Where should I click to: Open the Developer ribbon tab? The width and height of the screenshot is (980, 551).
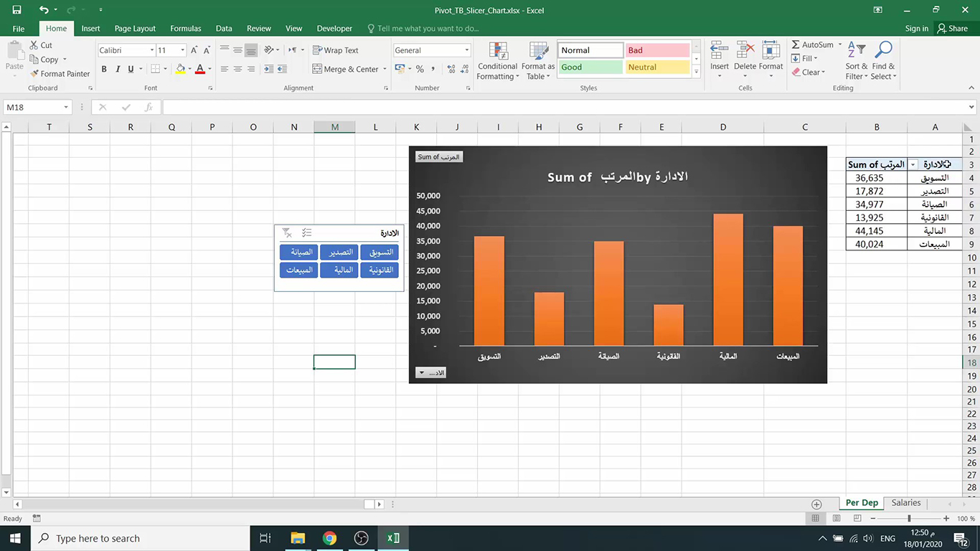coord(334,28)
